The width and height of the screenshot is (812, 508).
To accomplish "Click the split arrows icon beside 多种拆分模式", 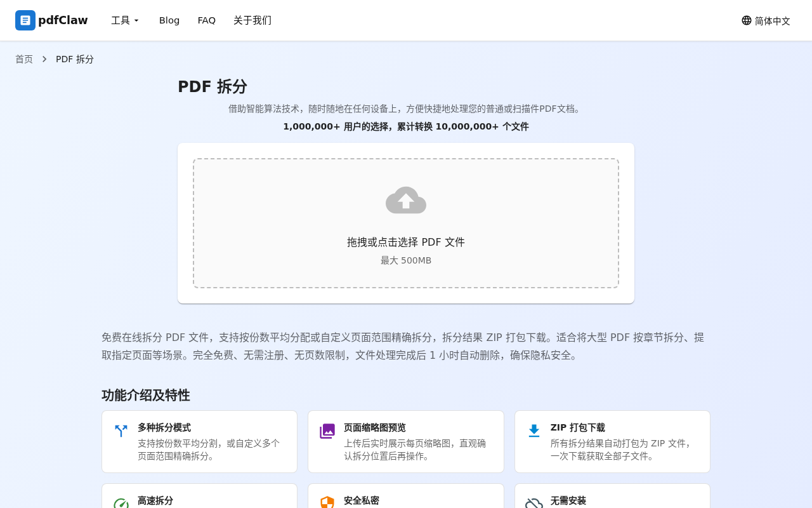I will point(121,431).
